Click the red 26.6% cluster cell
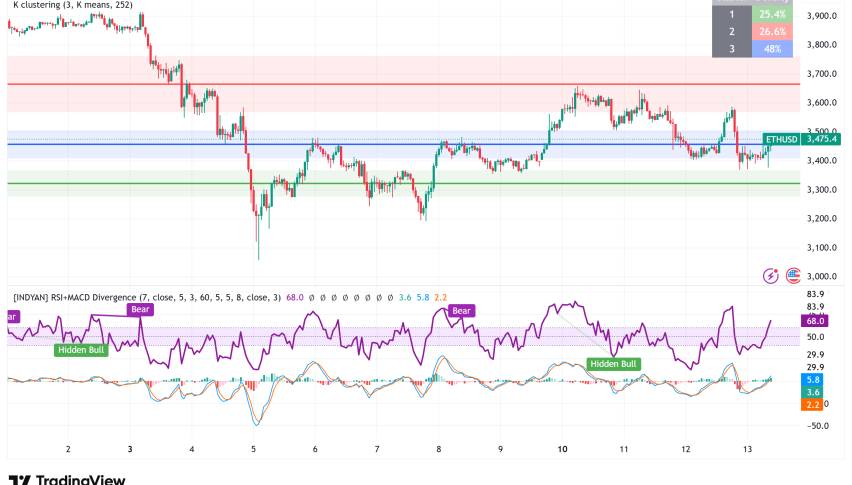Image resolution: width=852 pixels, height=485 pixels. click(x=770, y=31)
